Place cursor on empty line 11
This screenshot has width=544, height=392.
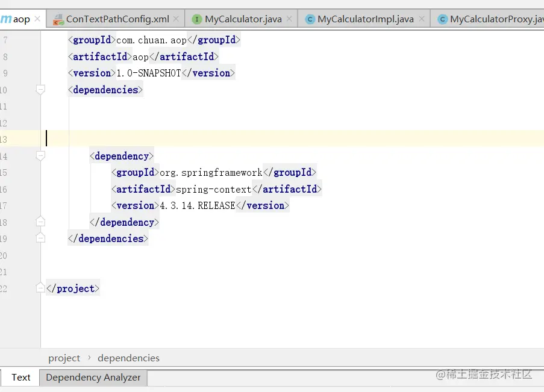[292, 107]
